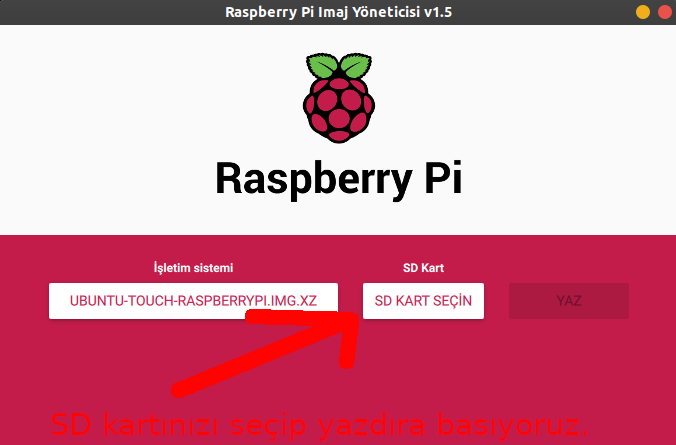Click 'v1.5' in the title bar
Screen dimensions: 676x445
(x=438, y=12)
